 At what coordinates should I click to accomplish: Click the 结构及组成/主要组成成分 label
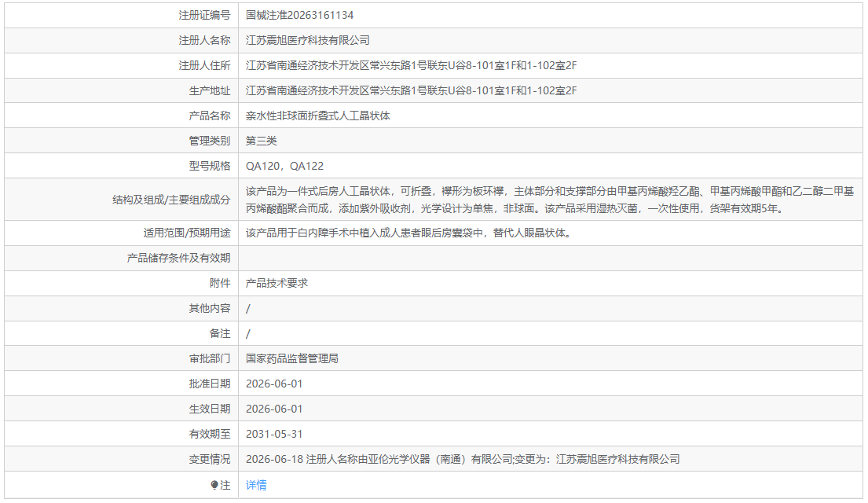coord(171,200)
